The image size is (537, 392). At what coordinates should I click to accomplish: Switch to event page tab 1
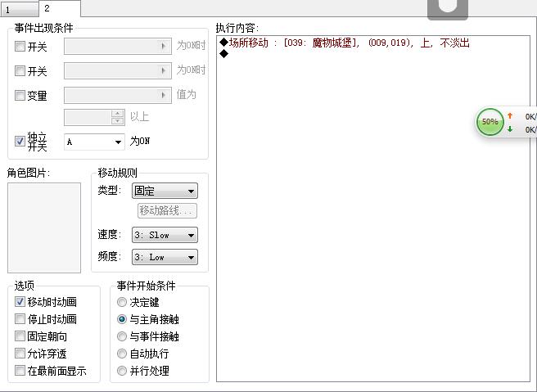(19, 10)
